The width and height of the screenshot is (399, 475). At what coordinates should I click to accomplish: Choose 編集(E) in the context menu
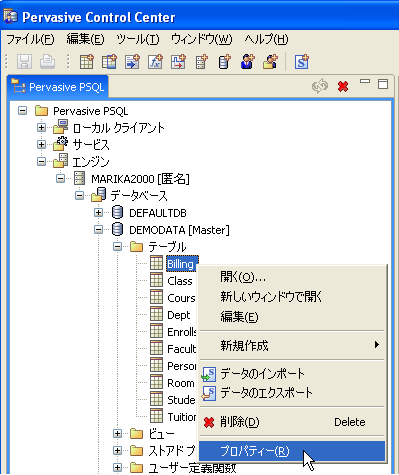[292, 316]
